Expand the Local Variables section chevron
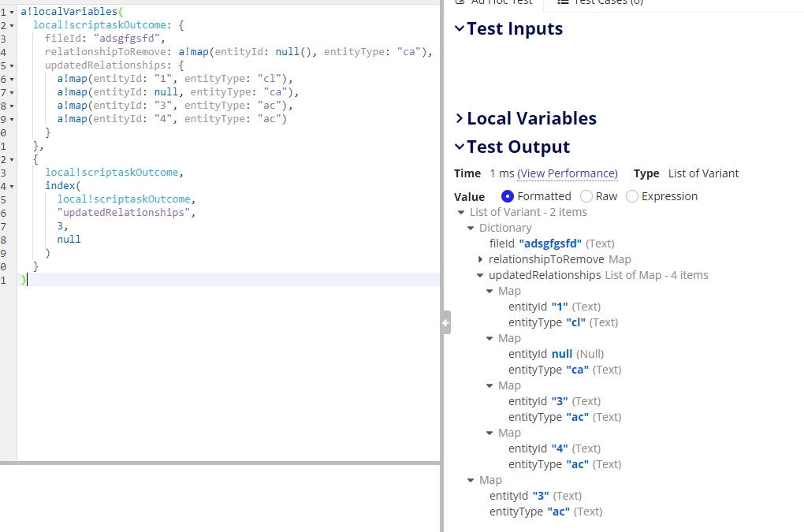804x532 pixels. coord(460,118)
